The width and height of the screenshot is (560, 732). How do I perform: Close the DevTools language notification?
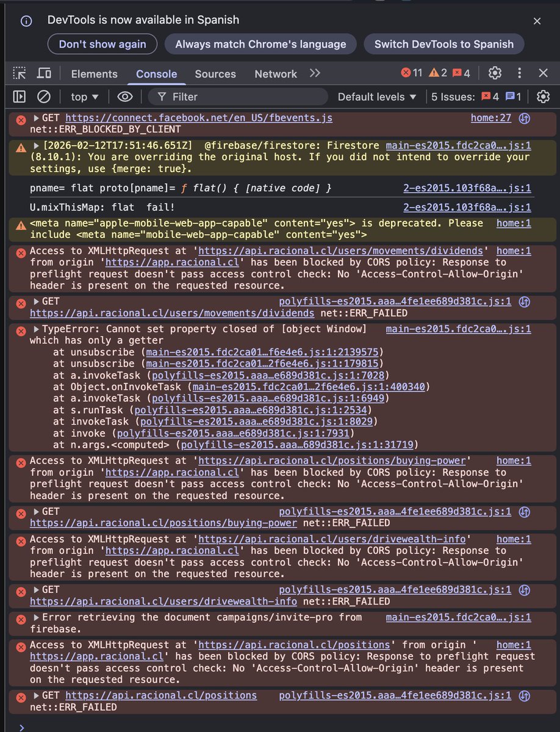[x=537, y=21]
